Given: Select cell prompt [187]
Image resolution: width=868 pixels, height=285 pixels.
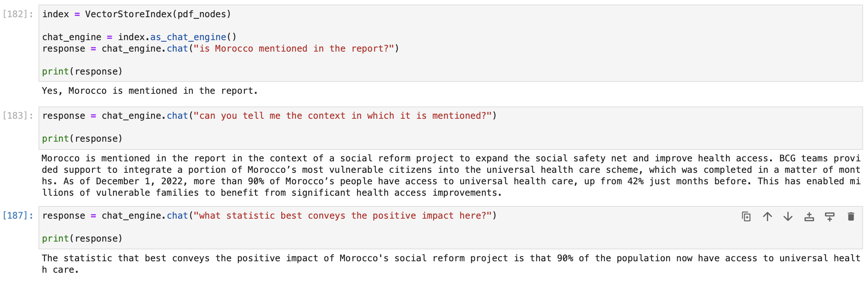Looking at the screenshot, I should pos(18,216).
